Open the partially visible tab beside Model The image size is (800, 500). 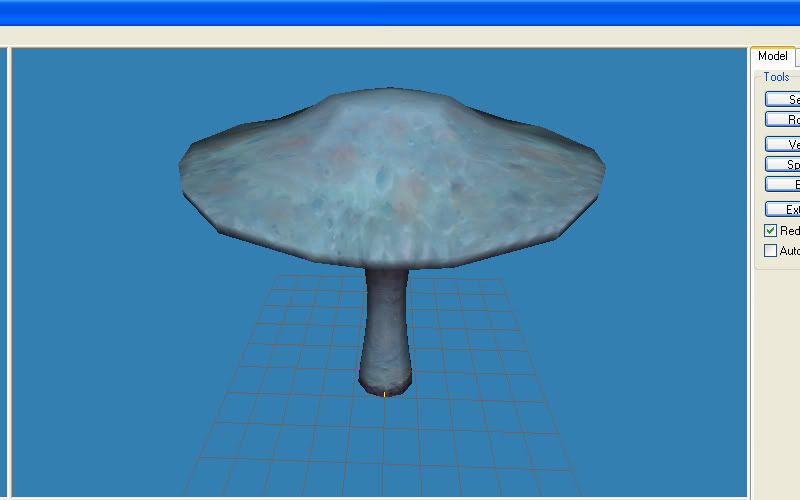(797, 57)
